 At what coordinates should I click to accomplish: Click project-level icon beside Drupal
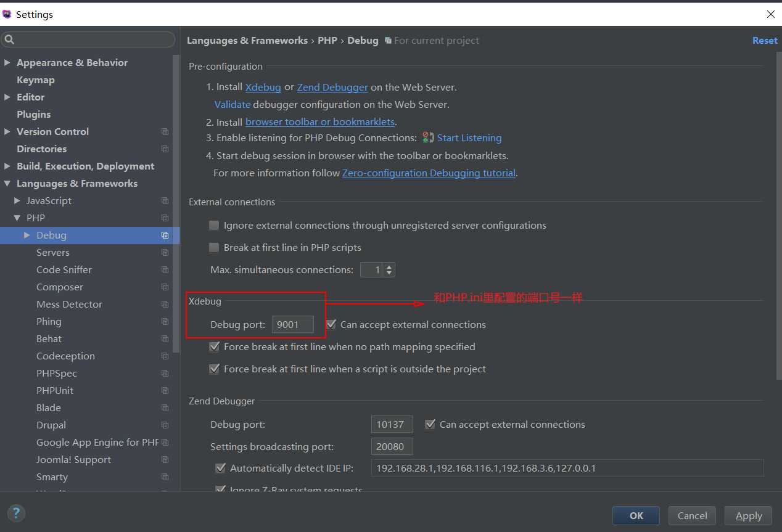[165, 425]
